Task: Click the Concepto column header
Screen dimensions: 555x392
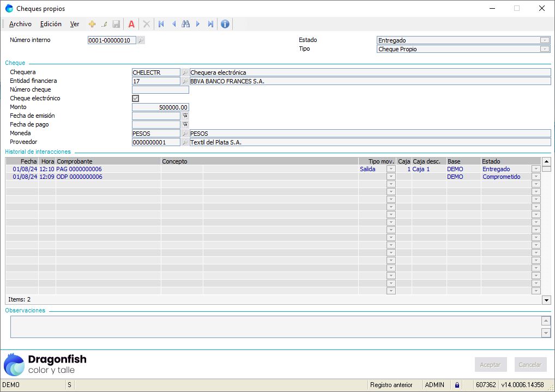Action: (x=260, y=161)
